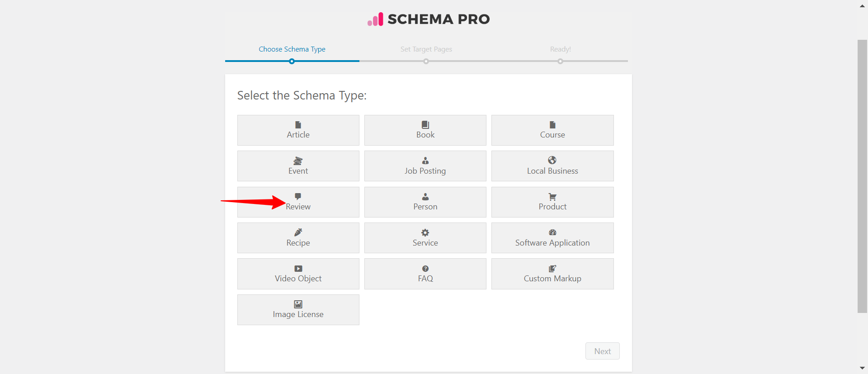Click the Set Target Pages progress dot
The width and height of the screenshot is (868, 374).
coord(426,62)
